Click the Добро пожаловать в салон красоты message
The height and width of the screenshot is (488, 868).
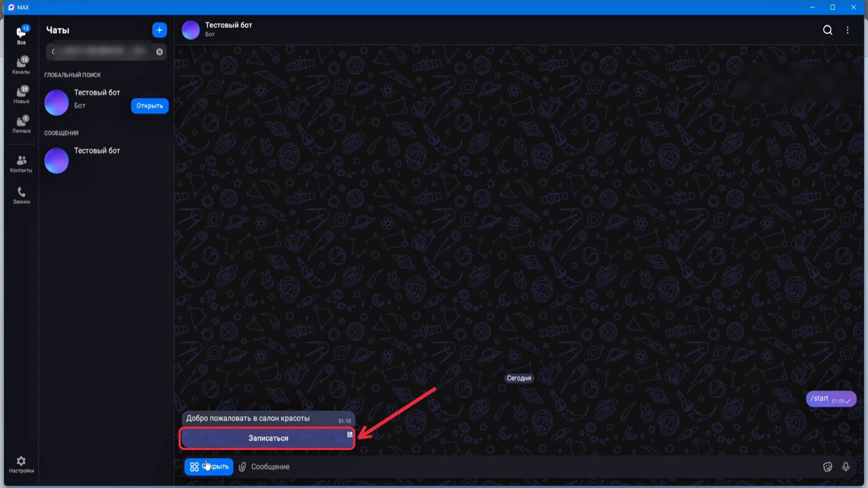point(268,419)
